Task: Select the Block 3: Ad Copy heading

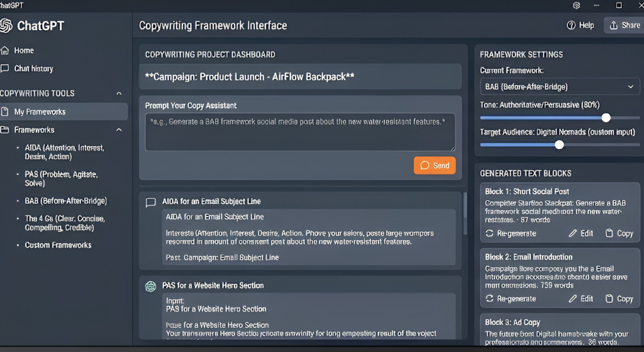Action: pyautogui.click(x=513, y=322)
